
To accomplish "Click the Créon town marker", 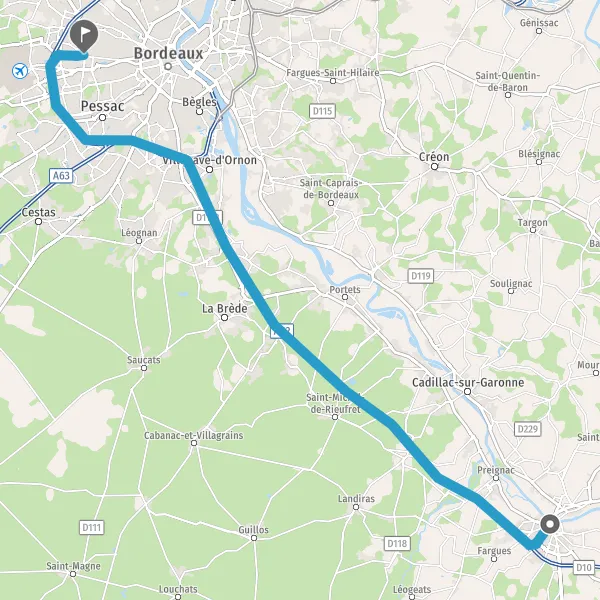I will 434,166.
